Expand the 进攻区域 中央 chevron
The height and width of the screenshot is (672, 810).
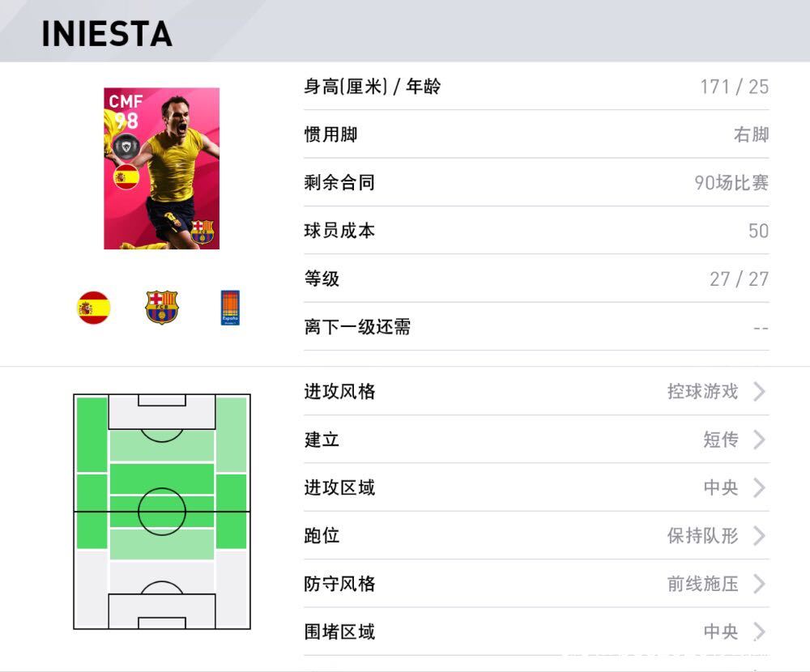[759, 487]
